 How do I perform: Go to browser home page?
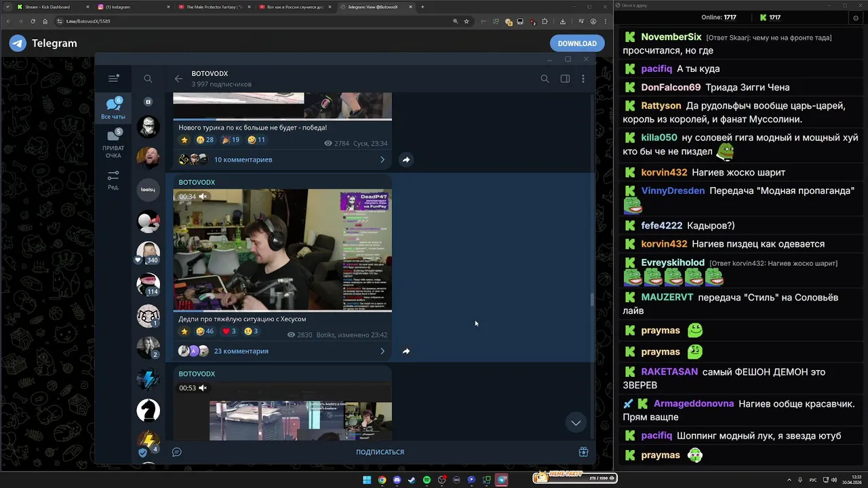(x=45, y=21)
